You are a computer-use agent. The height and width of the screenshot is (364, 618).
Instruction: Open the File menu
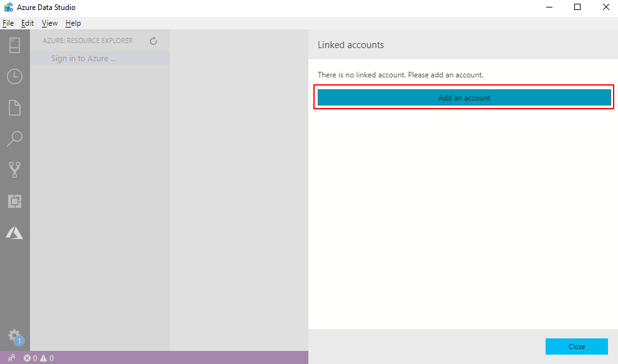point(8,23)
